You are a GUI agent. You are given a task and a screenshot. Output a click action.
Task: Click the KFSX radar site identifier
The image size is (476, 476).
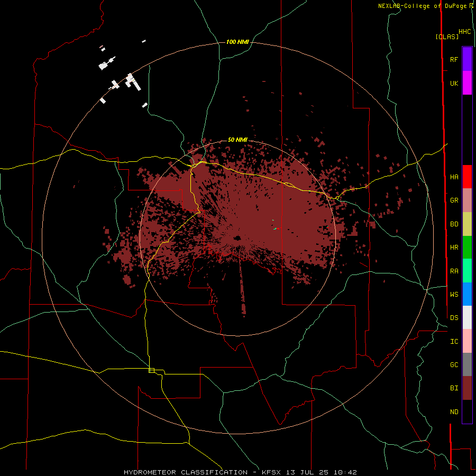[271, 472]
